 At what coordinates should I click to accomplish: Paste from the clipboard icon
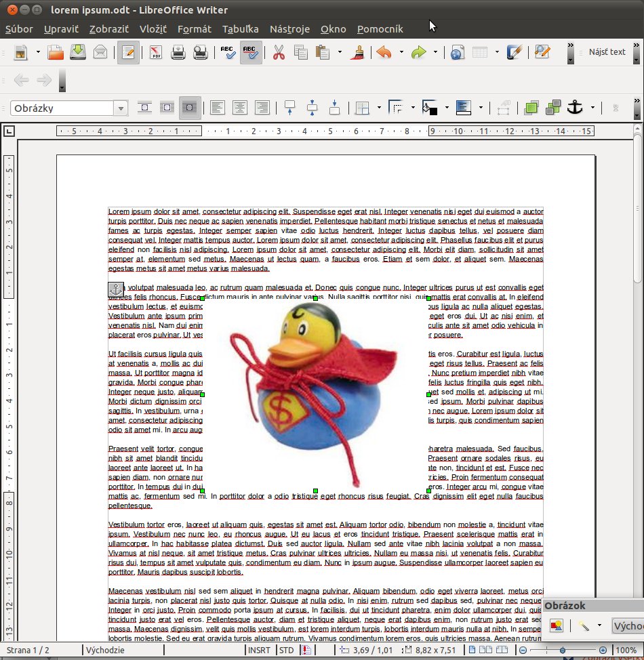[323, 52]
